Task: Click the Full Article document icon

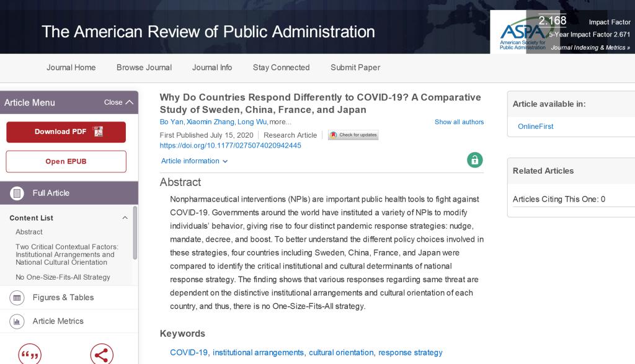Action: (17, 193)
